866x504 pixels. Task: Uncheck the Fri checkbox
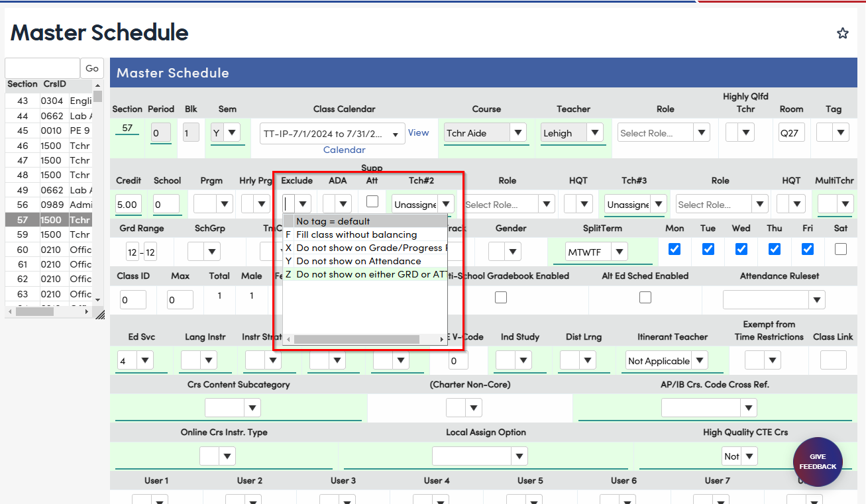pyautogui.click(x=808, y=249)
